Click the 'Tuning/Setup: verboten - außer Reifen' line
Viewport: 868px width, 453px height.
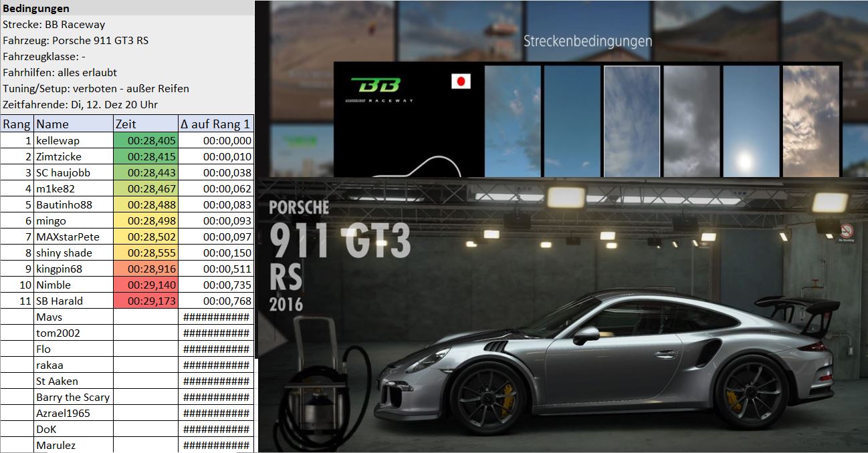[x=96, y=89]
